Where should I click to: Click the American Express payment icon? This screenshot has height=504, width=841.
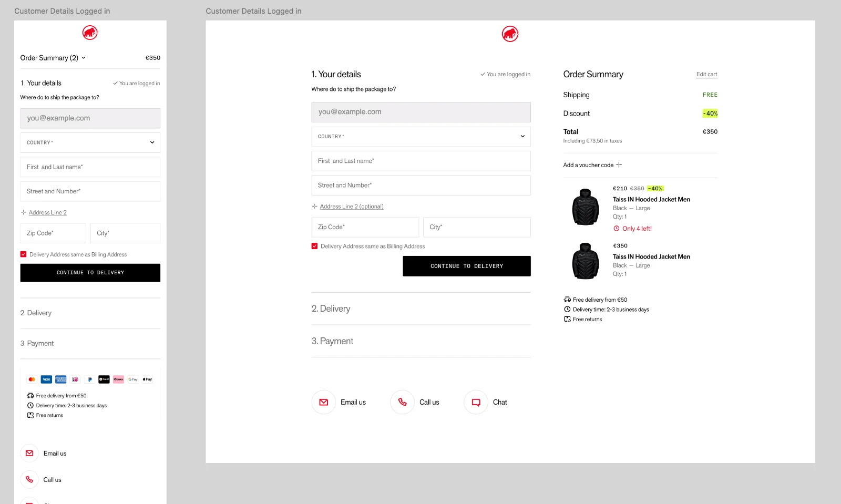(61, 379)
